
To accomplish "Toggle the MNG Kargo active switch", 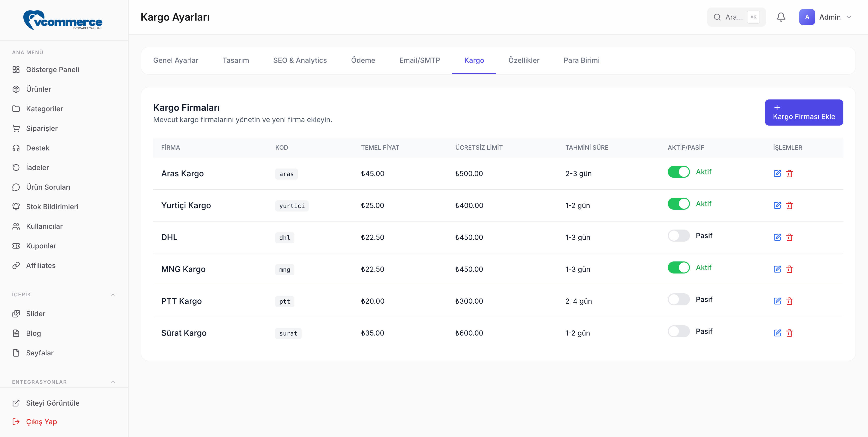I will [679, 267].
